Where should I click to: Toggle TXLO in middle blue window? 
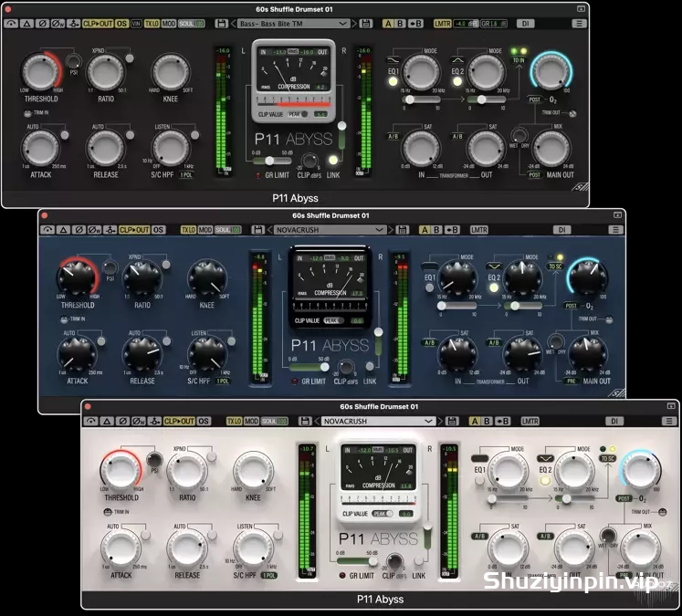[x=188, y=230]
